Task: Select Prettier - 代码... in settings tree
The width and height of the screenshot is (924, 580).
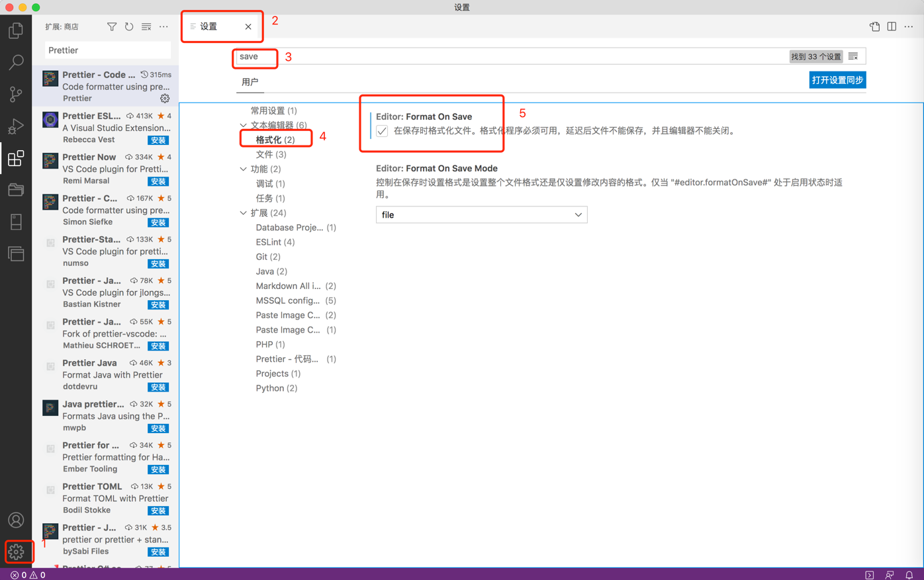Action: [x=296, y=359]
